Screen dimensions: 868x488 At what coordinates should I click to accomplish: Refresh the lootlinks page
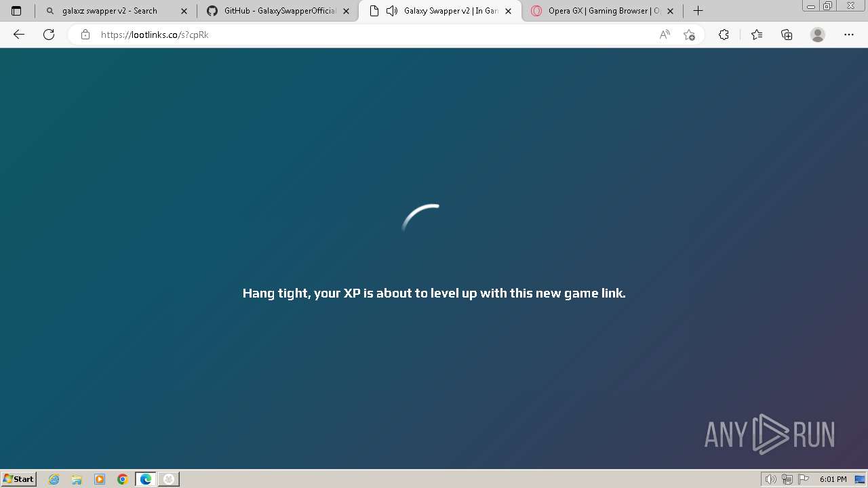coord(49,35)
